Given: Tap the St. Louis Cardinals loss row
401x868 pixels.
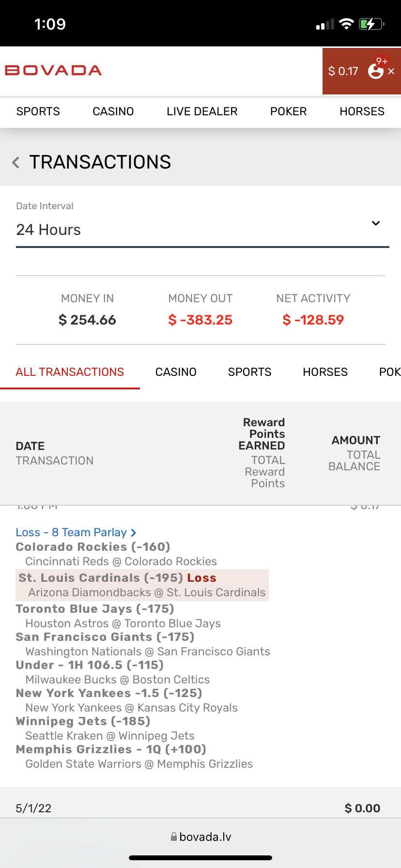Looking at the screenshot, I should pyautogui.click(x=142, y=585).
